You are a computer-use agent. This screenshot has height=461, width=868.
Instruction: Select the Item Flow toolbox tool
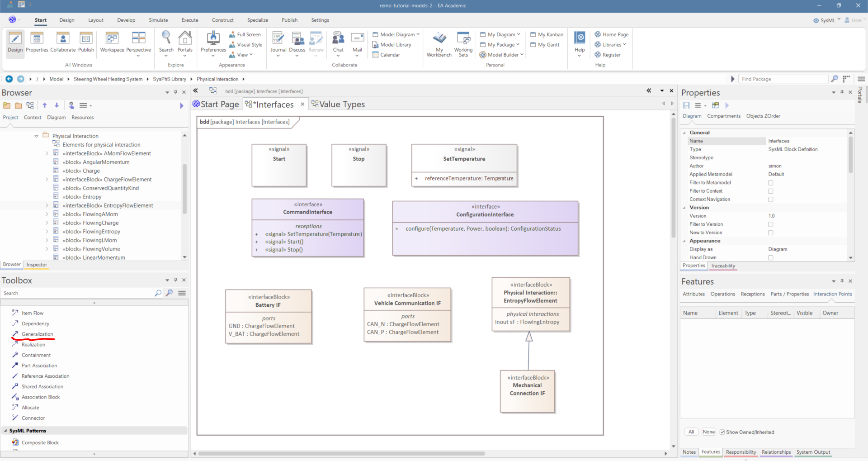(x=32, y=313)
